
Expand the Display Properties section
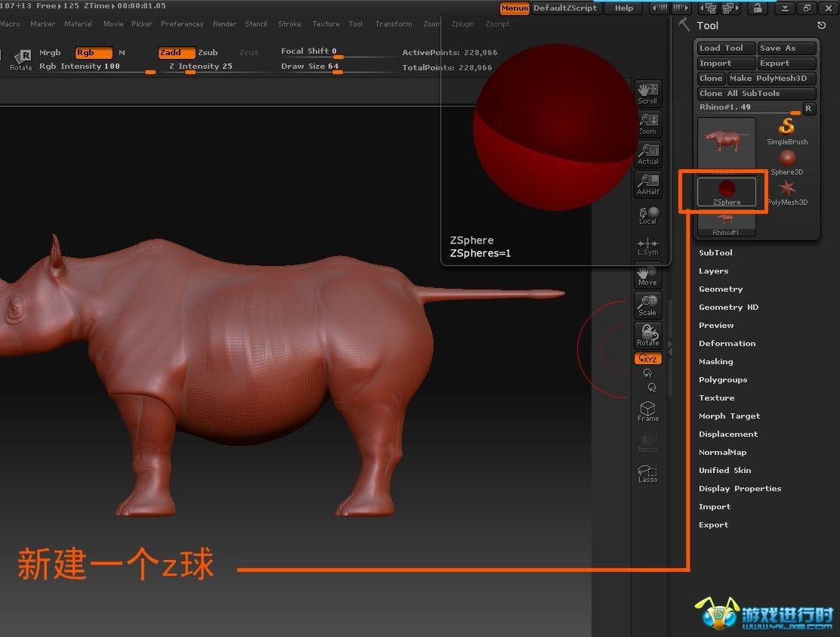click(x=740, y=489)
